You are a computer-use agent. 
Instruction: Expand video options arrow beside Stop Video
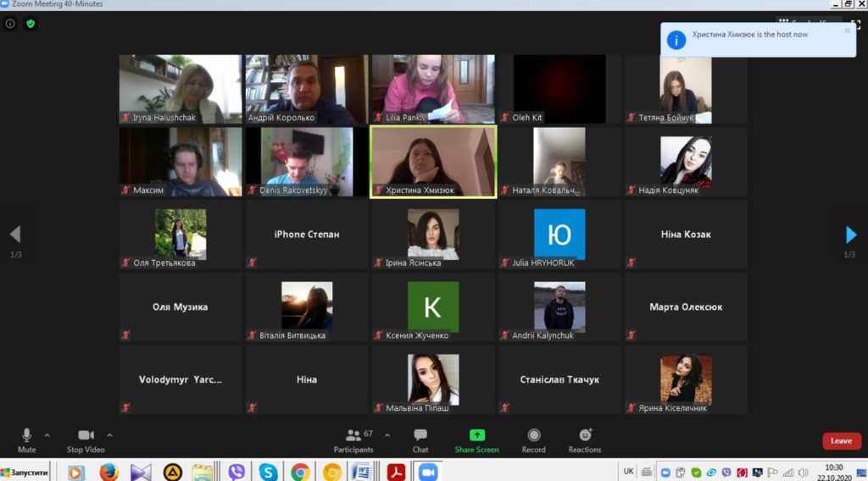coord(110,435)
